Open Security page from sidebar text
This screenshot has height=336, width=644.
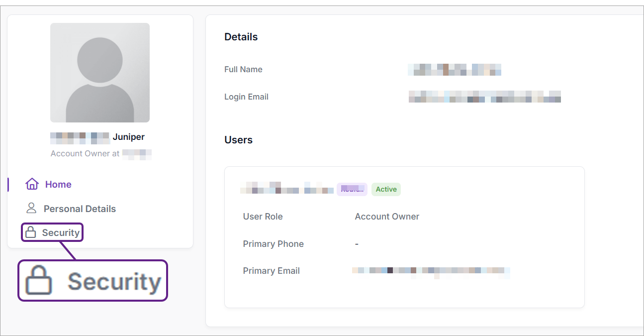(x=61, y=232)
